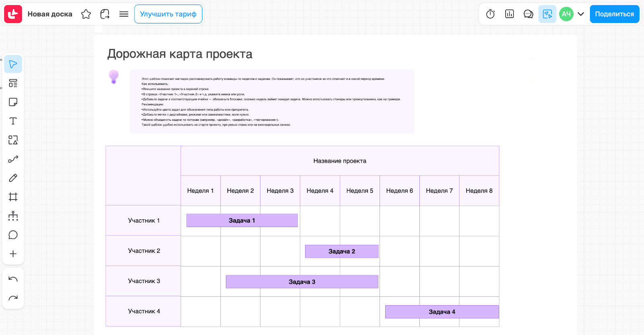Image resolution: width=644 pixels, height=335 pixels.
Task: Open the templates panel in sidebar
Action: [13, 83]
